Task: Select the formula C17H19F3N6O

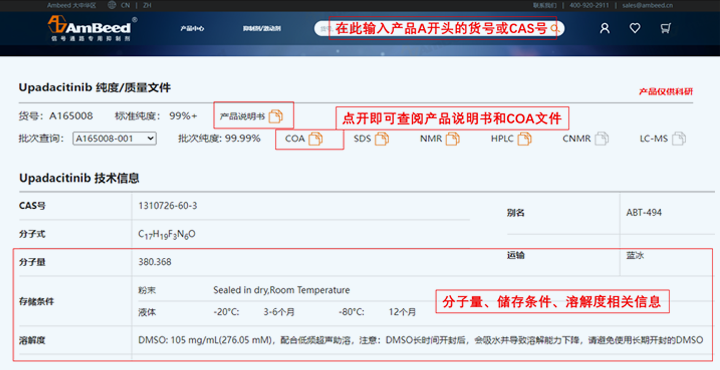Action: [167, 235]
